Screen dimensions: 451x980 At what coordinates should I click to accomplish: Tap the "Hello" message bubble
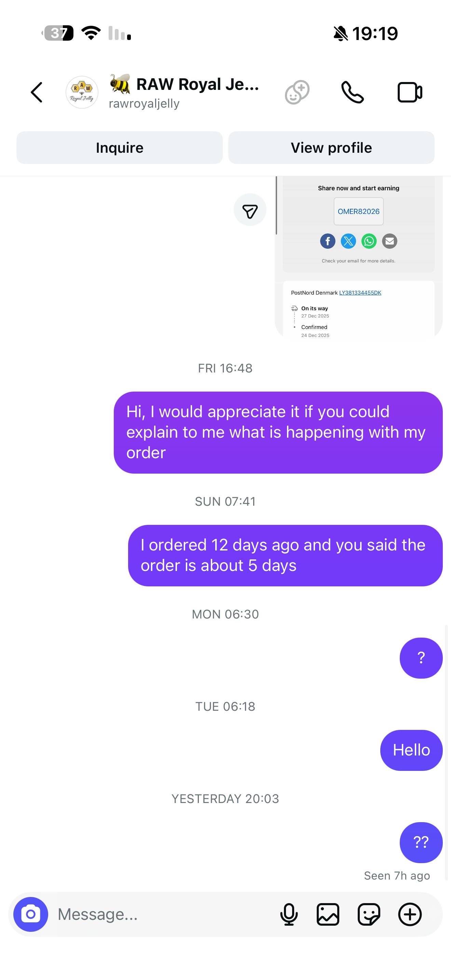coord(411,750)
